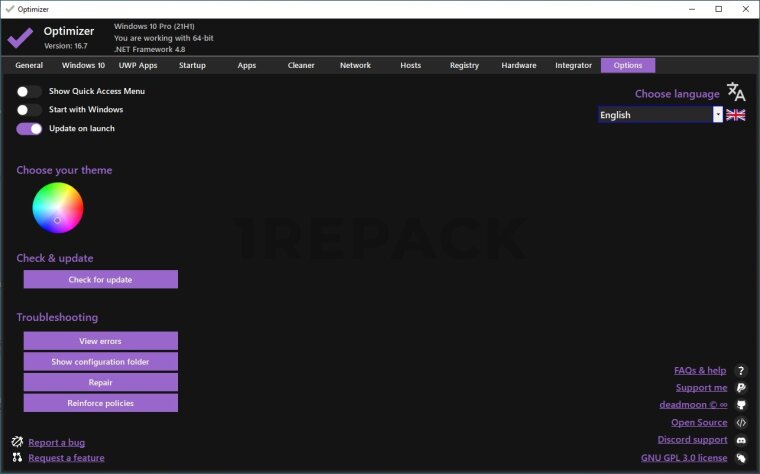The height and width of the screenshot is (474, 760).
Task: Open the Report a bug link
Action: (56, 442)
